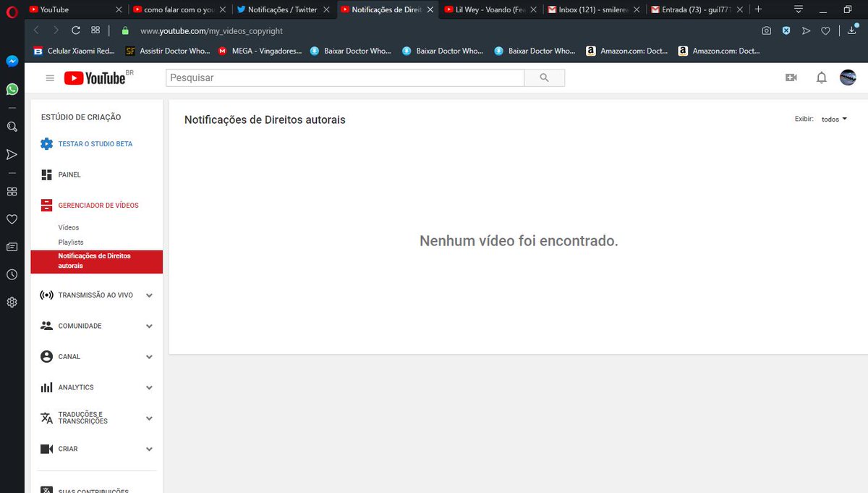This screenshot has width=868, height=493.
Task: Select Notificações de Direitos autorais item
Action: click(97, 261)
